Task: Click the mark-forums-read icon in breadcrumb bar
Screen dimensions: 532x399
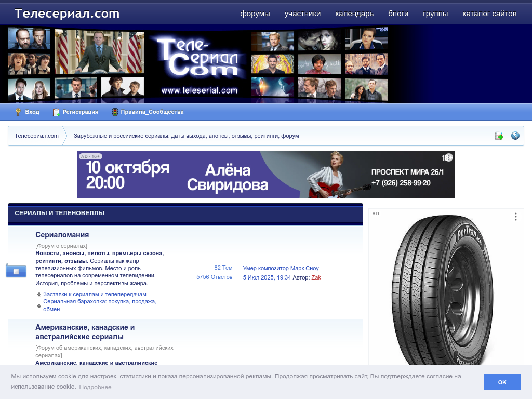Action: 499,136
